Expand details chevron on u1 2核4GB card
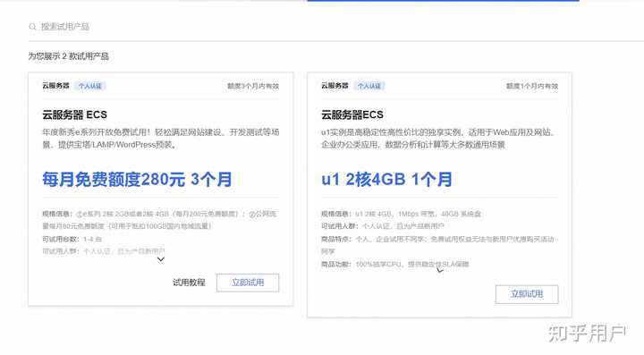 (x=440, y=270)
